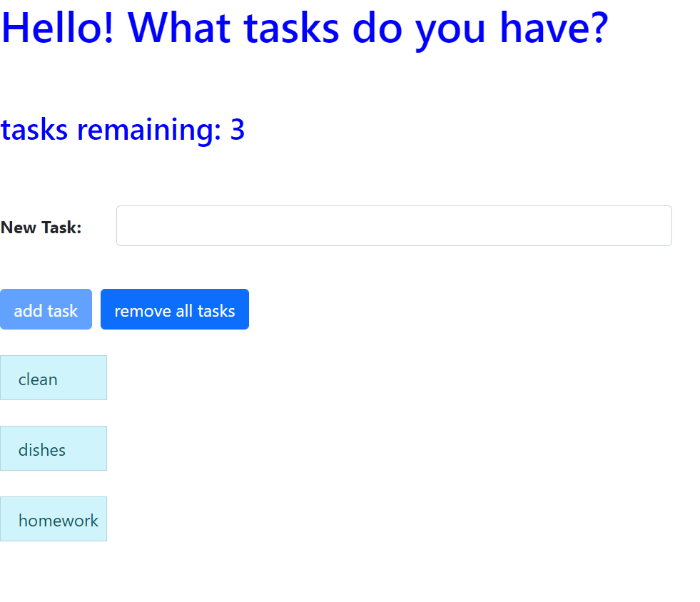Click the number 3 in the counter

coord(238,129)
